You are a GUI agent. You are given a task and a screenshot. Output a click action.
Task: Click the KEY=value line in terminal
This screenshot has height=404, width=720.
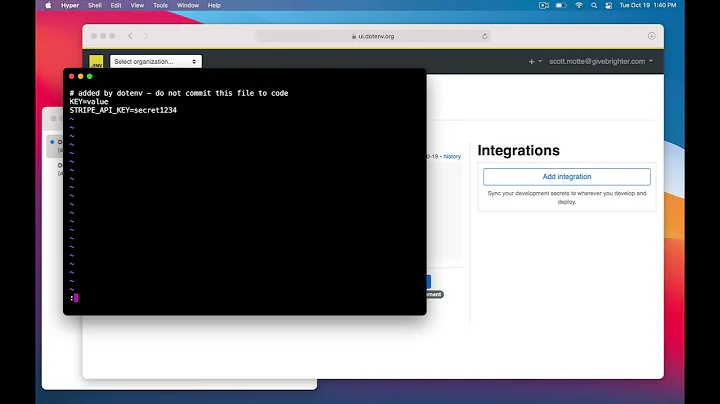tap(89, 102)
